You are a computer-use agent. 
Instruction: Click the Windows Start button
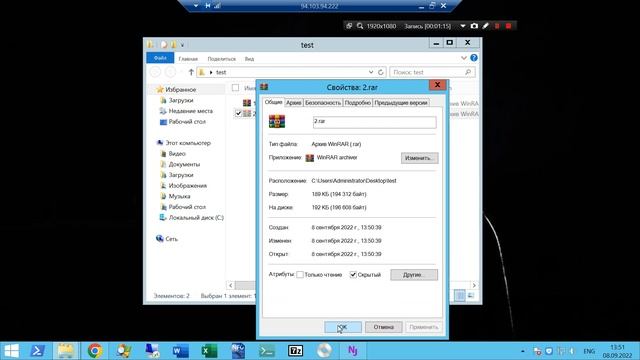(11, 351)
